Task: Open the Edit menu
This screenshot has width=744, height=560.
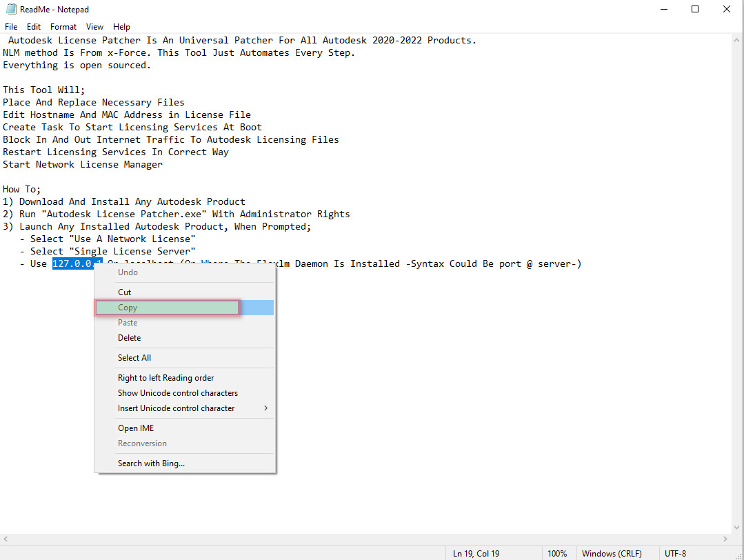Action: point(34,27)
